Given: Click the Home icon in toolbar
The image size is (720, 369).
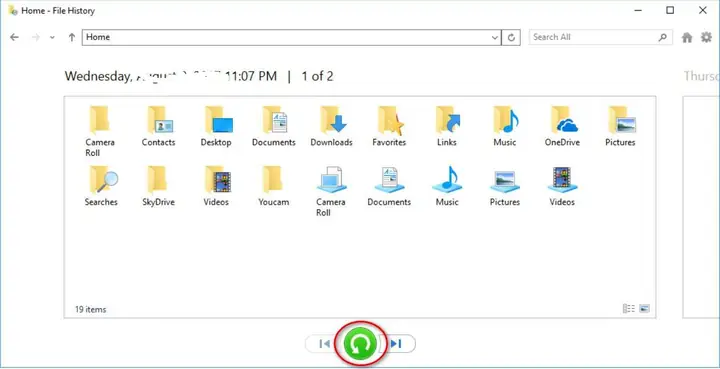Looking at the screenshot, I should click(687, 38).
